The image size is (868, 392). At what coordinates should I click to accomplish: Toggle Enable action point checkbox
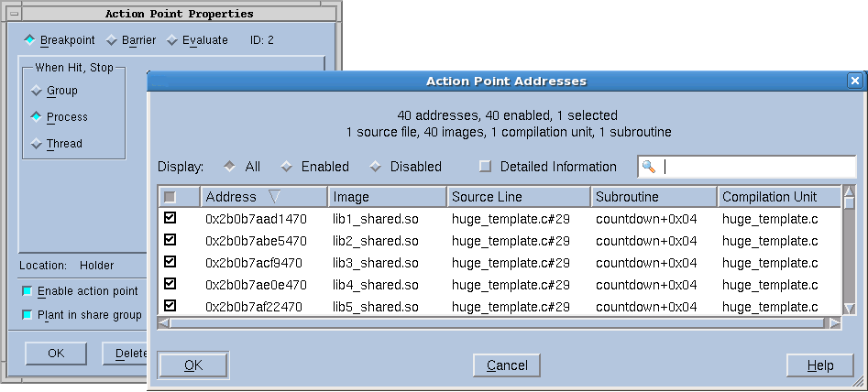pos(27,291)
